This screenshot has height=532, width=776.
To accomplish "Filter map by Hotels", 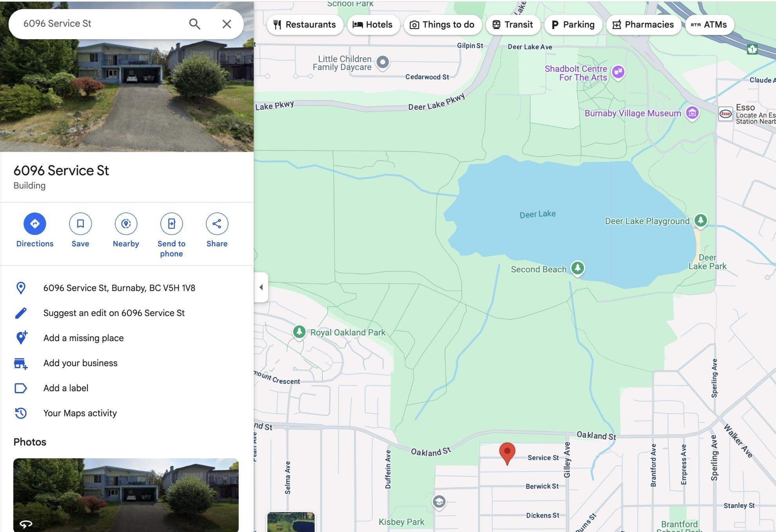I will [x=373, y=25].
